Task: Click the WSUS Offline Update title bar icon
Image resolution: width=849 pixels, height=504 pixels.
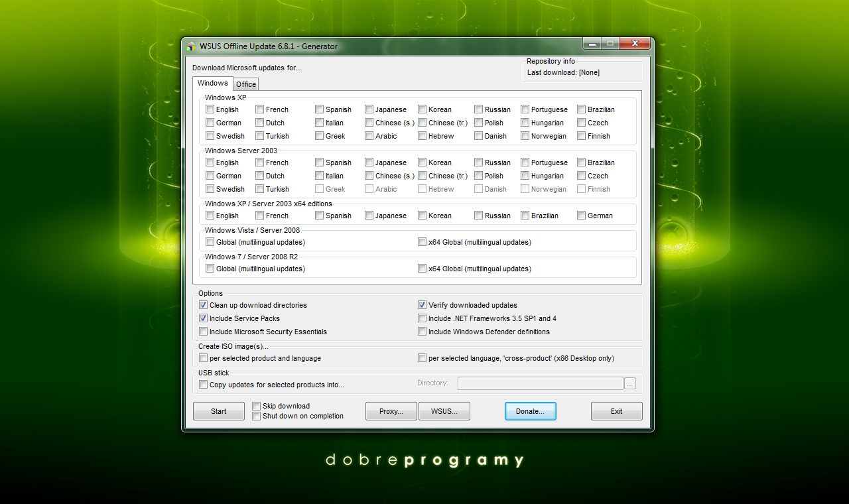Action: tap(191, 46)
